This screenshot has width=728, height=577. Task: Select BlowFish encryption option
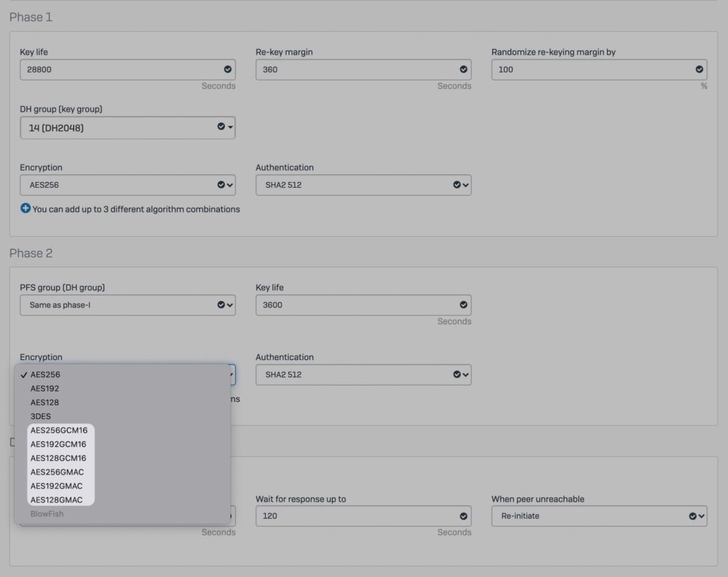pos(122,514)
